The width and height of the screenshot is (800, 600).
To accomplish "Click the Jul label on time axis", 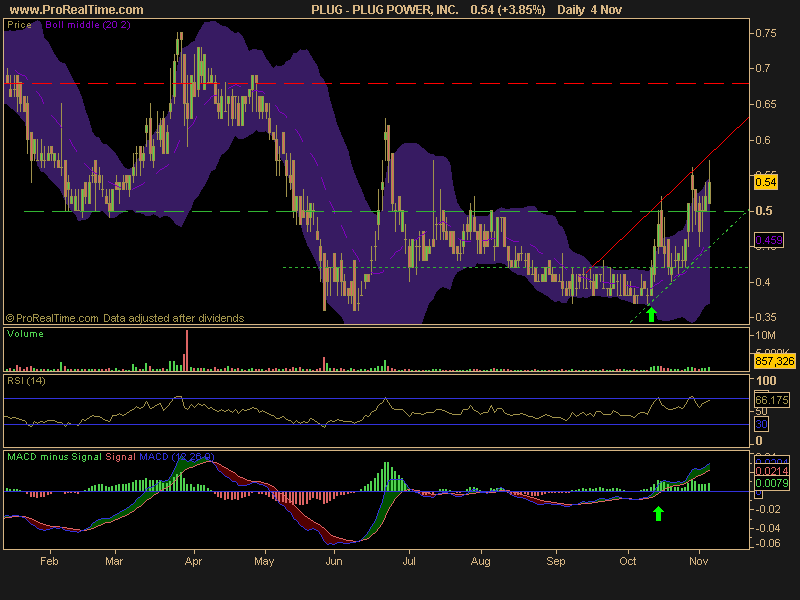I will click(x=409, y=561).
